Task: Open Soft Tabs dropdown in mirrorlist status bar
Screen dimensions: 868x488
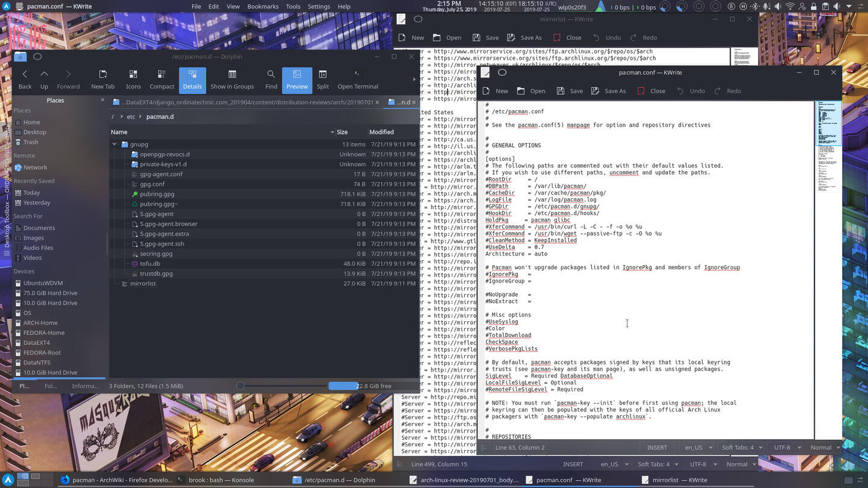Action: (657, 465)
